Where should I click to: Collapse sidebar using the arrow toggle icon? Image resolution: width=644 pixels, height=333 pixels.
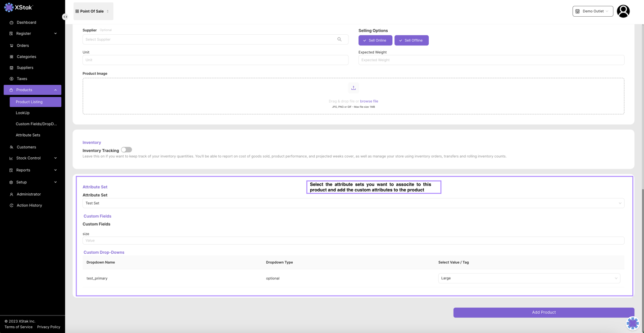65,17
